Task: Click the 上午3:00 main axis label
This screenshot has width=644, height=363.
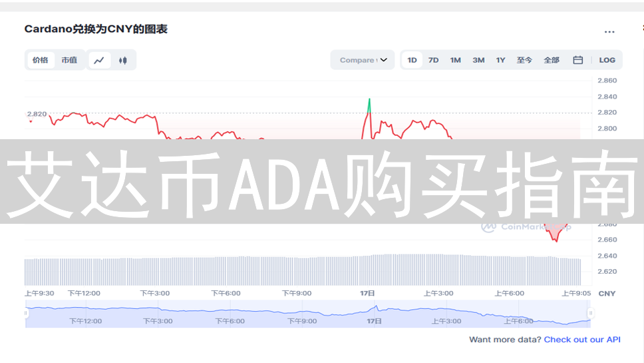Action: click(x=438, y=293)
